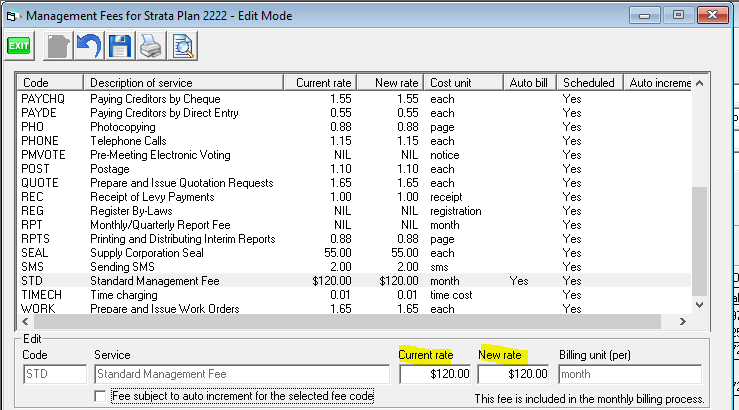Select the RPTS Interim Reports row
This screenshot has height=410, width=739.
coord(354,239)
